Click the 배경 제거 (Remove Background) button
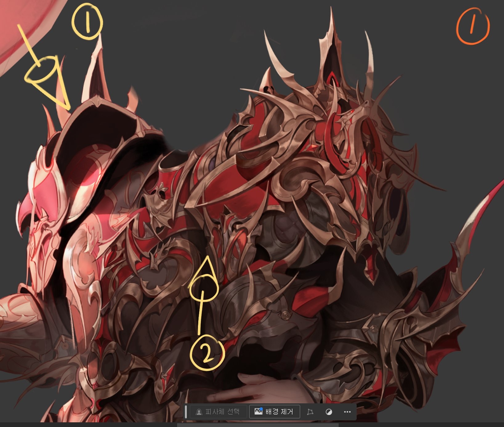 pyautogui.click(x=274, y=412)
